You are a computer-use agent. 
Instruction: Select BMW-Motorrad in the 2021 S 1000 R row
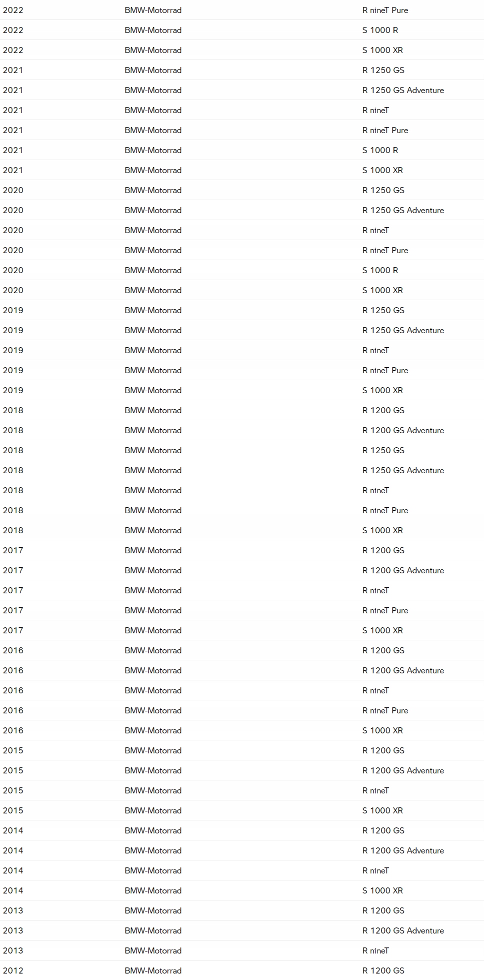click(153, 150)
